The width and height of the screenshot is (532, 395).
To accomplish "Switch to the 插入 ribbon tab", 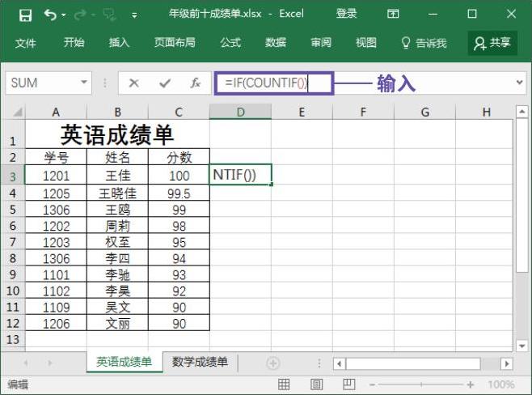I will pyautogui.click(x=119, y=42).
